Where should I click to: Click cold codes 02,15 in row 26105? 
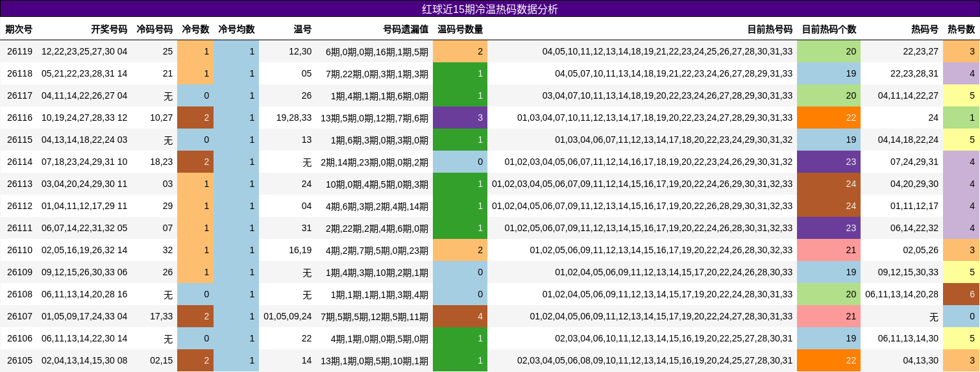[x=162, y=360]
